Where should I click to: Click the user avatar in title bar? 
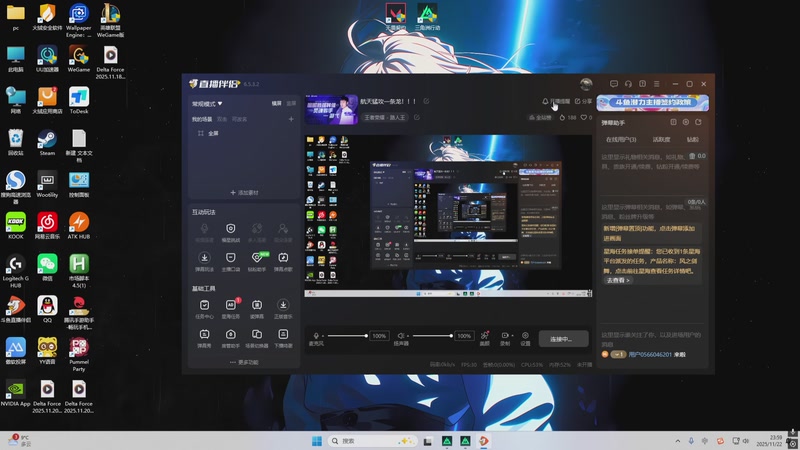(586, 84)
